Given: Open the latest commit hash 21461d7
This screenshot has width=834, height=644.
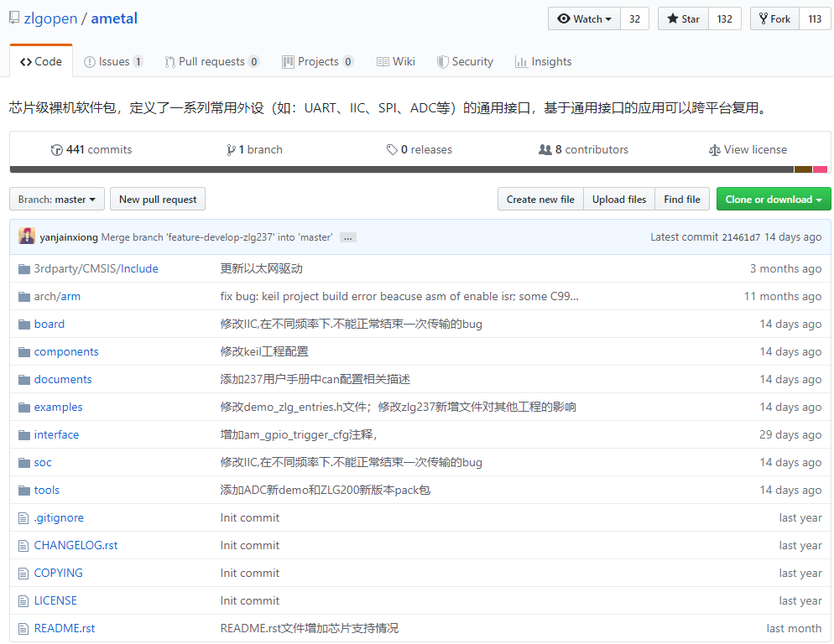Looking at the screenshot, I should click(x=741, y=237).
